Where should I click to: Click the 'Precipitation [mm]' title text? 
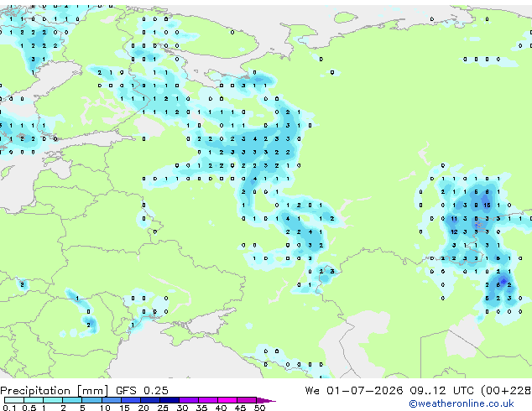coord(55,391)
